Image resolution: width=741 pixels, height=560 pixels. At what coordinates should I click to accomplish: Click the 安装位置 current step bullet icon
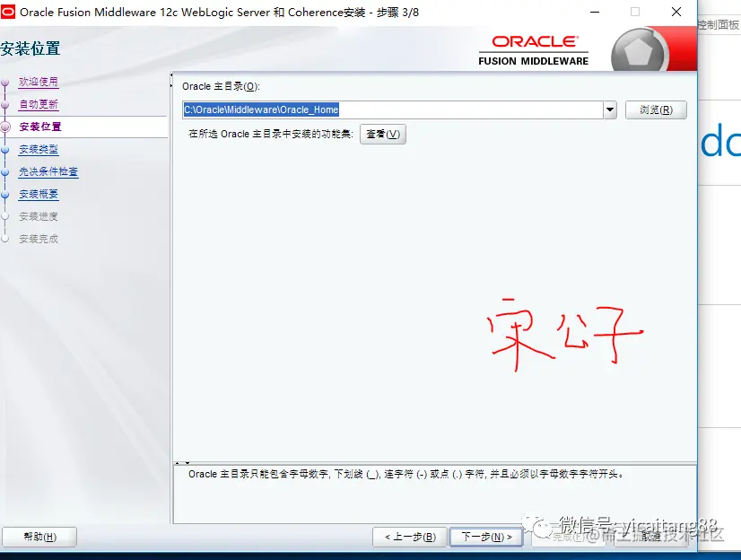[x=5, y=127]
